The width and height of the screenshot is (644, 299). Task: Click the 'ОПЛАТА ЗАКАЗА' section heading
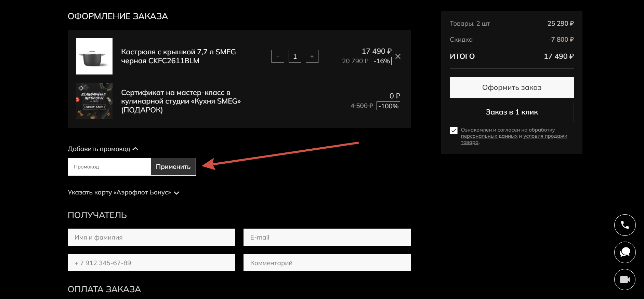point(104,289)
